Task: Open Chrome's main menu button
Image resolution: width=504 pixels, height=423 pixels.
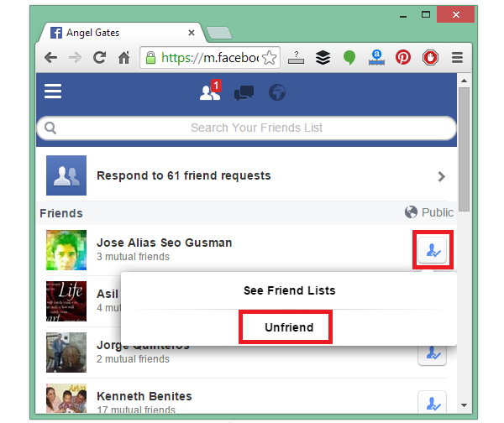Action: click(457, 58)
